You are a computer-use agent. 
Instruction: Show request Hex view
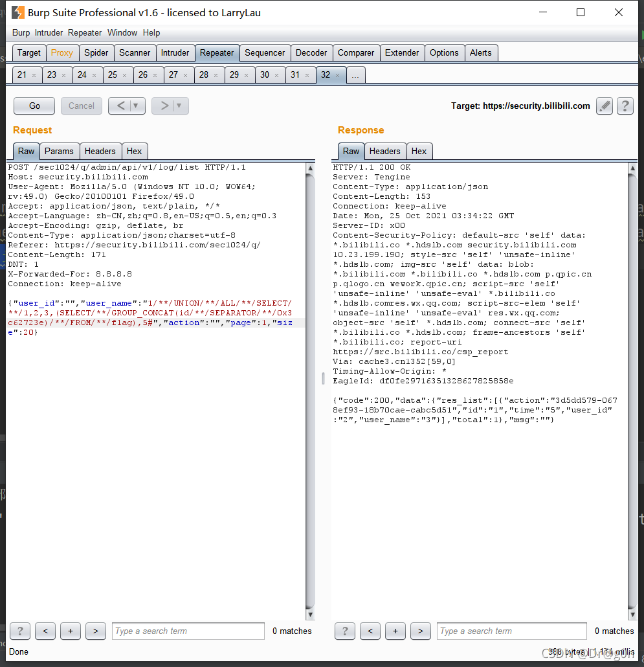coord(135,151)
